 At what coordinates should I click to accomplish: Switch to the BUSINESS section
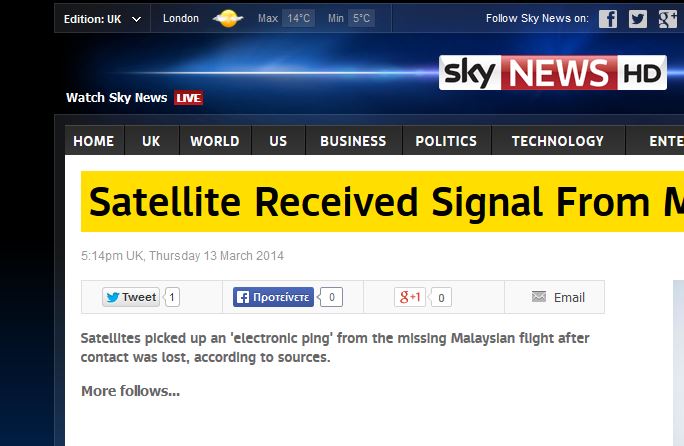pyautogui.click(x=353, y=141)
